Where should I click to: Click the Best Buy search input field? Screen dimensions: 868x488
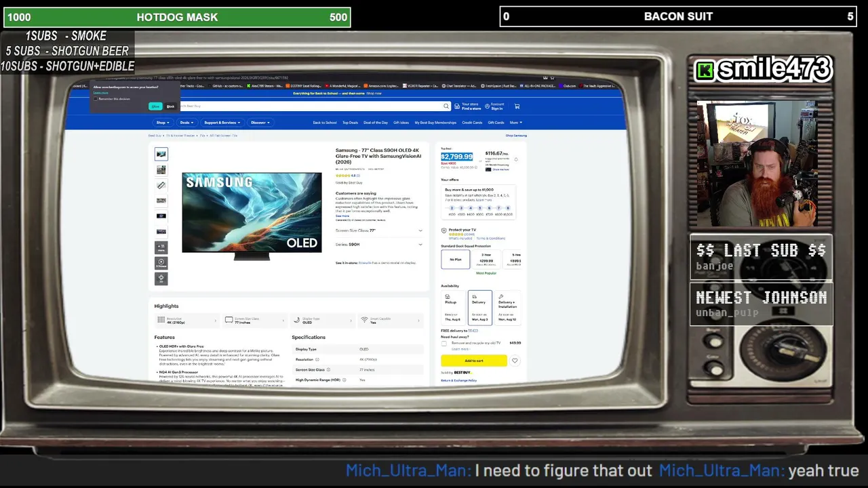(x=312, y=106)
